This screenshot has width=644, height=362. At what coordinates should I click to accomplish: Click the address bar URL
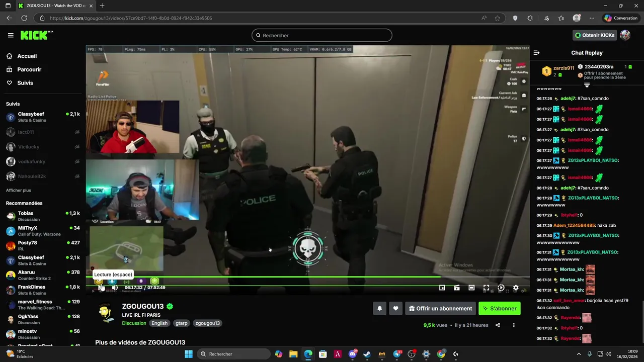[x=131, y=18]
